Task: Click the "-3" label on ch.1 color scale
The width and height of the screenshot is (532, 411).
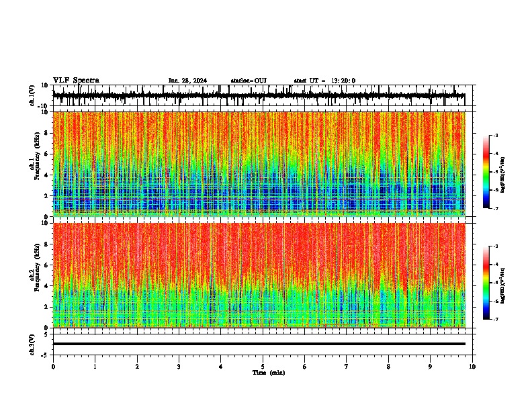Action: click(x=495, y=135)
